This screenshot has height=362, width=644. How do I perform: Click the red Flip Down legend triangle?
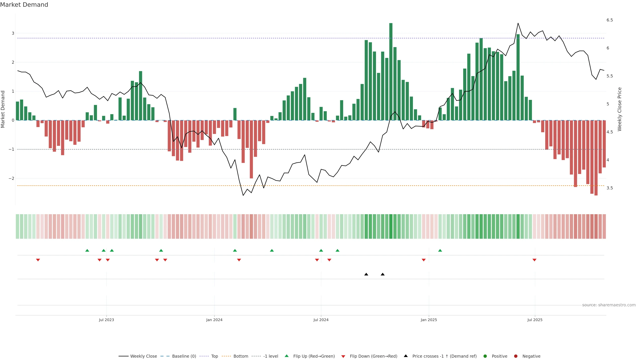343,356
